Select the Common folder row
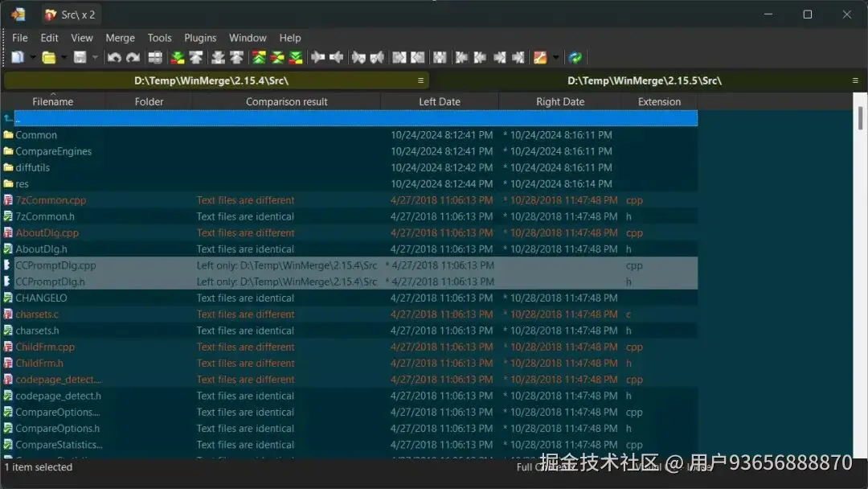This screenshot has height=489, width=868. [350, 134]
